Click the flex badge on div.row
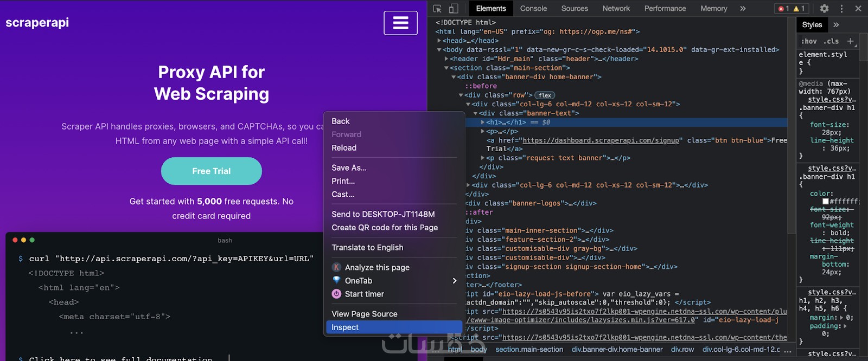The width and height of the screenshot is (868, 361). [545, 95]
